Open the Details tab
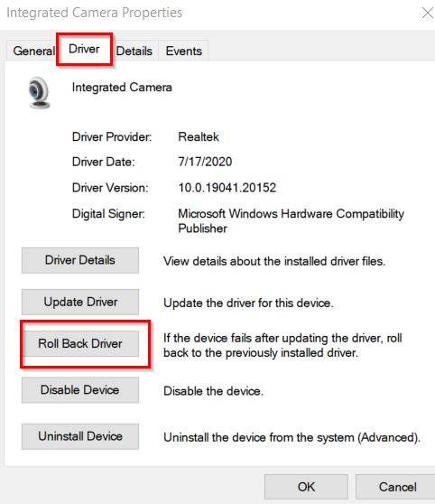This screenshot has height=504, width=435. coord(134,51)
